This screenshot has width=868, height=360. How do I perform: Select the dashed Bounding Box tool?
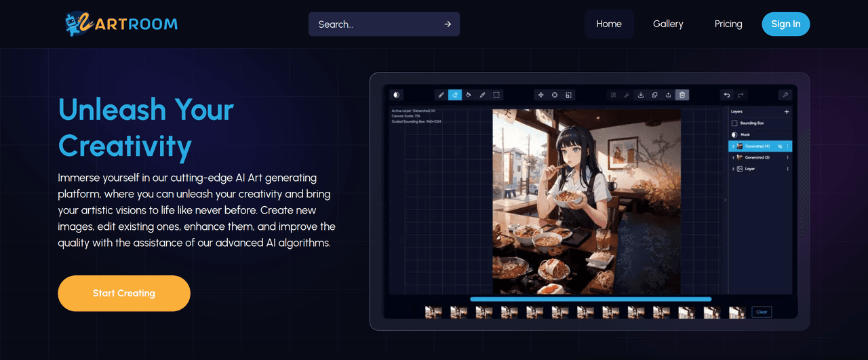click(496, 95)
